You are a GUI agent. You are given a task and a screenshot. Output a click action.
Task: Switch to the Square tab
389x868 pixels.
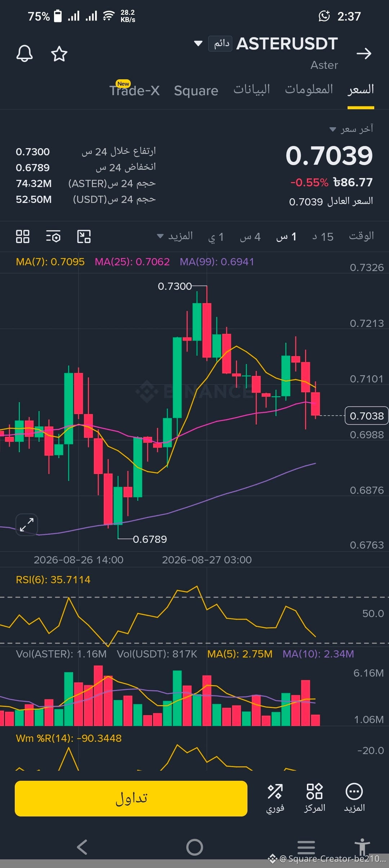(196, 91)
